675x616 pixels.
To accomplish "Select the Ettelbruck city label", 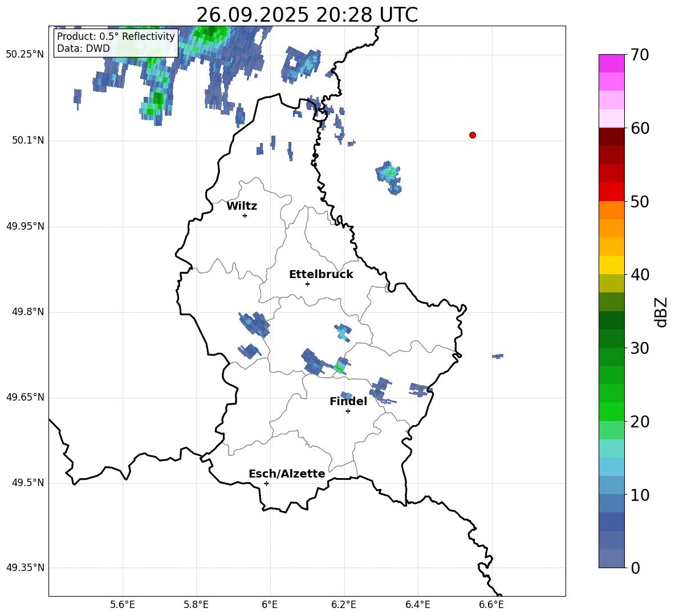I will 321,275.
